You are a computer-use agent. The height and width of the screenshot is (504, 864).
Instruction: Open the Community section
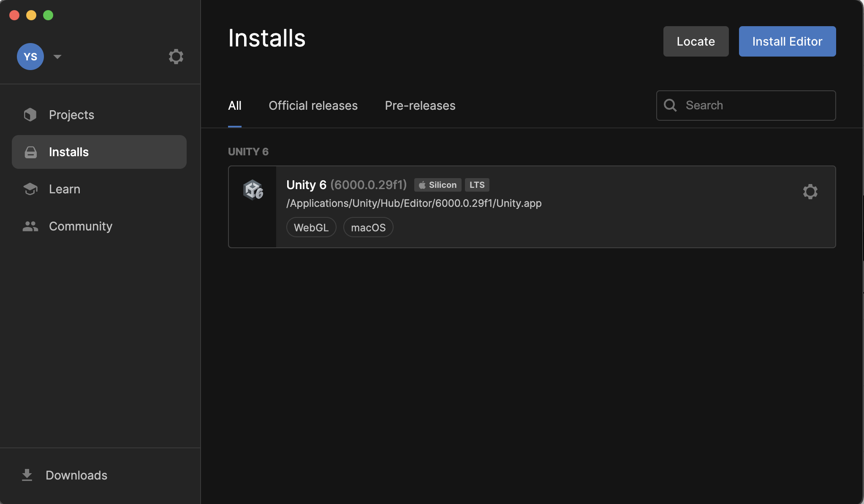99,226
